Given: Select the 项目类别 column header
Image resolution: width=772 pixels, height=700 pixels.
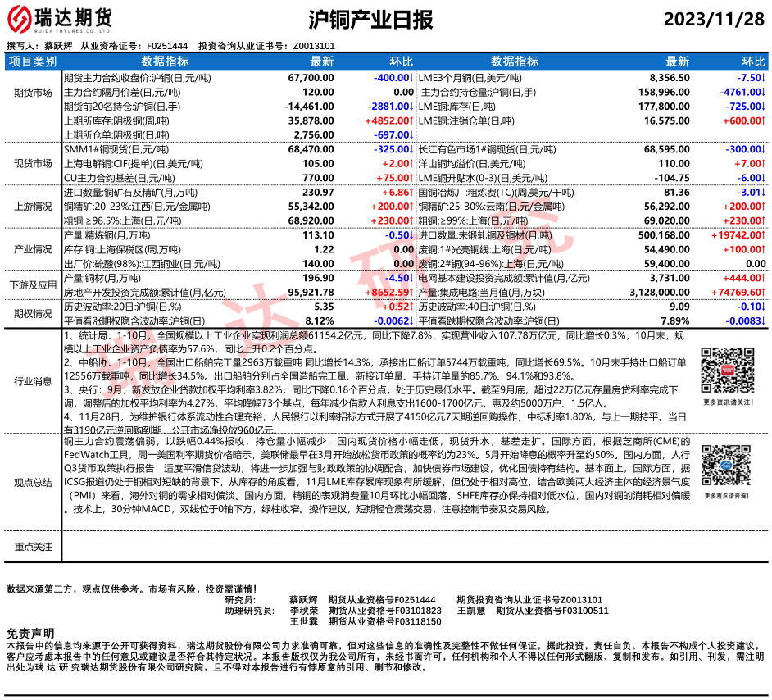Looking at the screenshot, I should pyautogui.click(x=33, y=62).
